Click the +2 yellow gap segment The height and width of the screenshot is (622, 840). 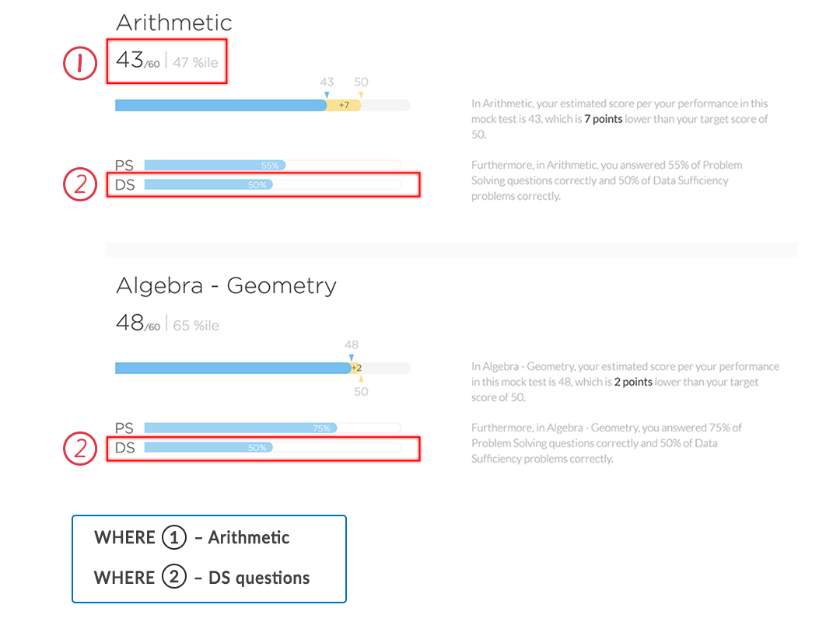pos(355,368)
